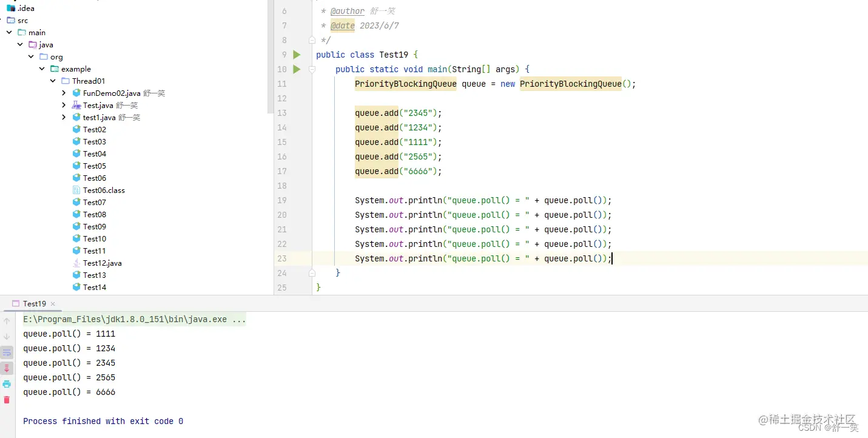Run main method from gutter arrow
This screenshot has height=438, width=868.
297,69
